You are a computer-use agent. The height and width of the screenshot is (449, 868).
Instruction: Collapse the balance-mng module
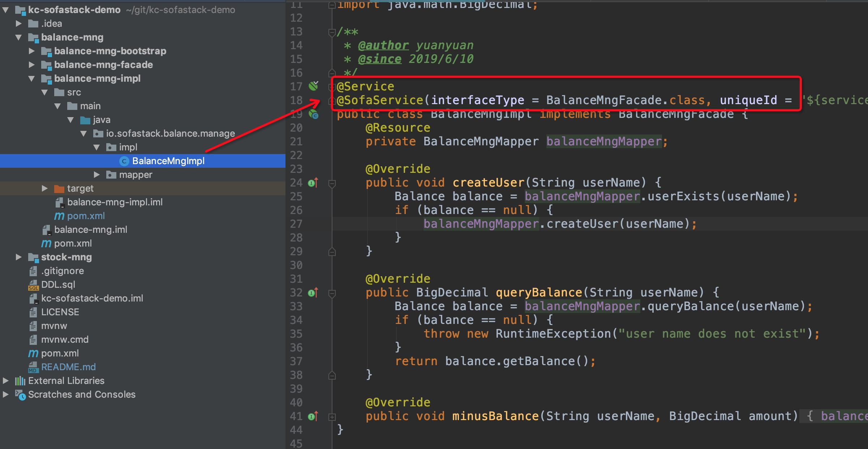click(18, 37)
